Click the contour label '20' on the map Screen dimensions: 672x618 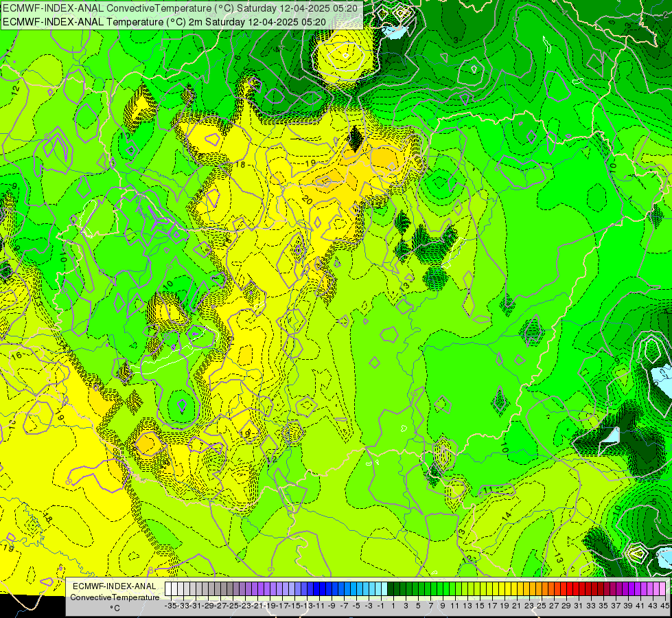coord(307,199)
